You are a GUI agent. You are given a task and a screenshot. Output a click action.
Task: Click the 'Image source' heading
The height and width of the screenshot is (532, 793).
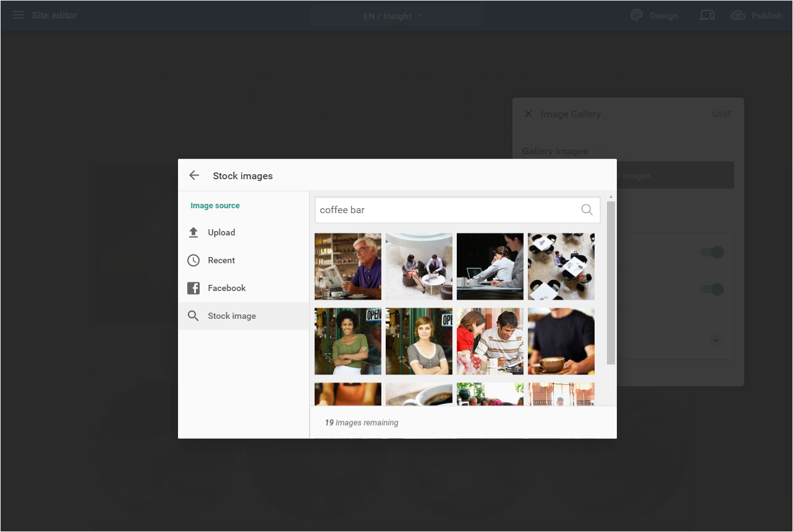tap(215, 205)
